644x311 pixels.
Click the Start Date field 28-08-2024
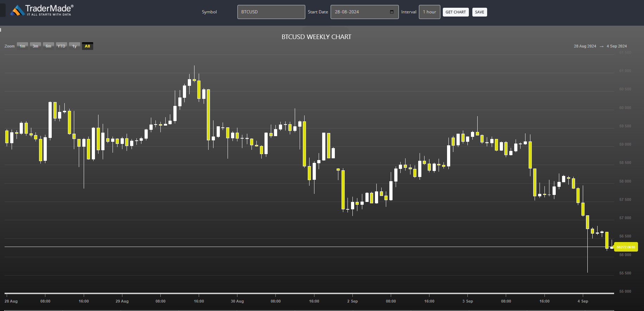point(364,12)
